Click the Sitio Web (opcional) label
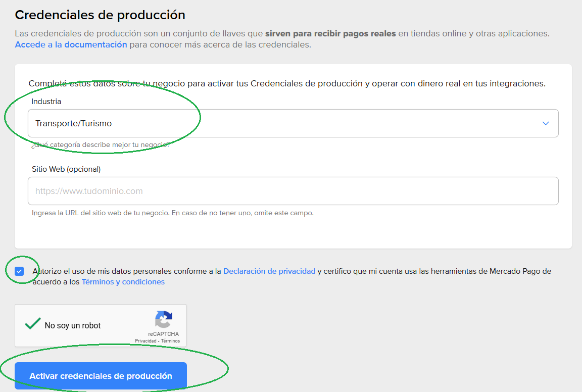This screenshot has width=582, height=392. pos(66,169)
